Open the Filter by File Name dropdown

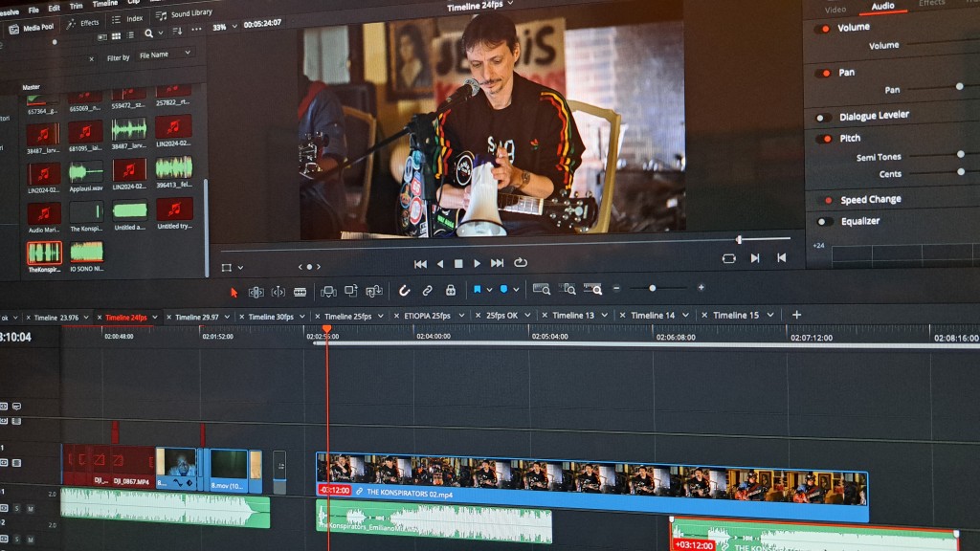[165, 55]
